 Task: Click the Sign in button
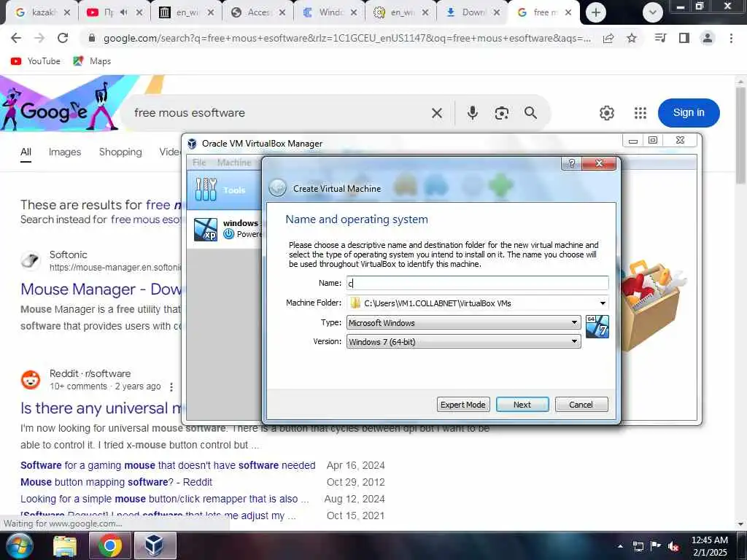(689, 113)
